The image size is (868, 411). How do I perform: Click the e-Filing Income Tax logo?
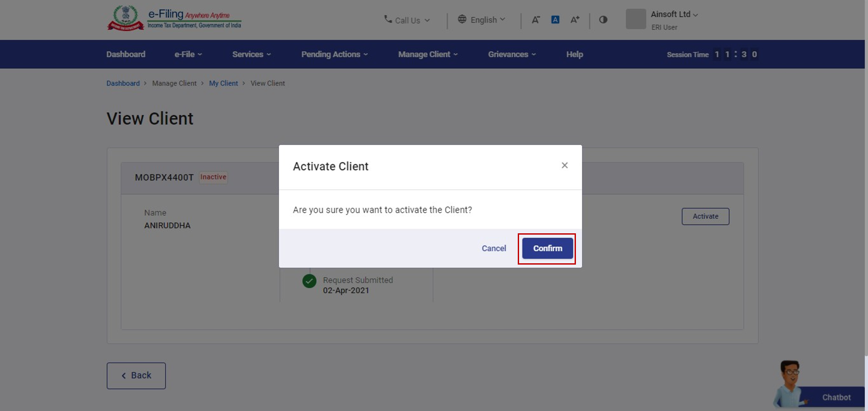(x=174, y=19)
